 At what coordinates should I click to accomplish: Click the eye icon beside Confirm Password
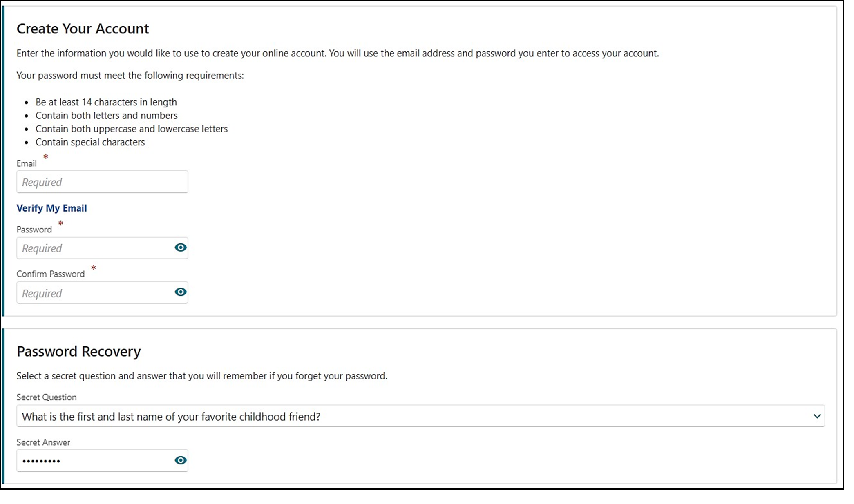(180, 292)
